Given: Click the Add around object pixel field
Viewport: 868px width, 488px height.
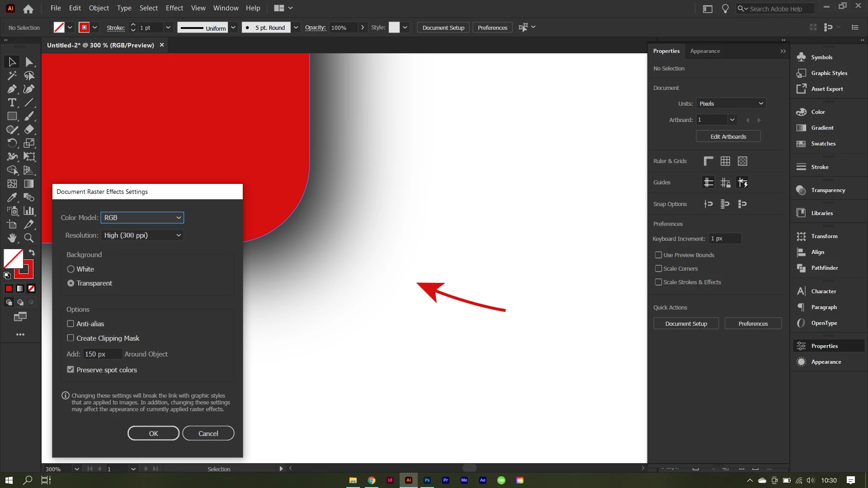Looking at the screenshot, I should pos(102,354).
